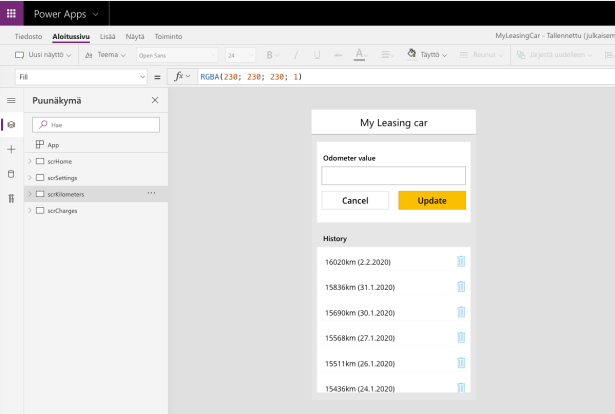The height and width of the screenshot is (414, 615).
Task: Click the Cancel button
Action: (x=355, y=201)
